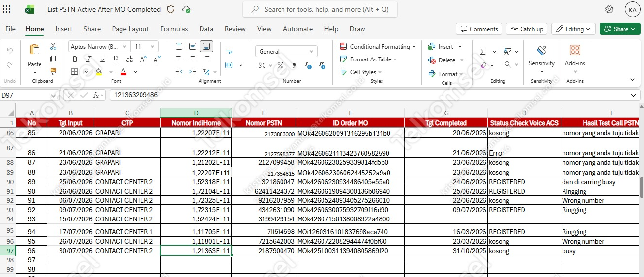Click the Paste clipboard icon

click(35, 50)
